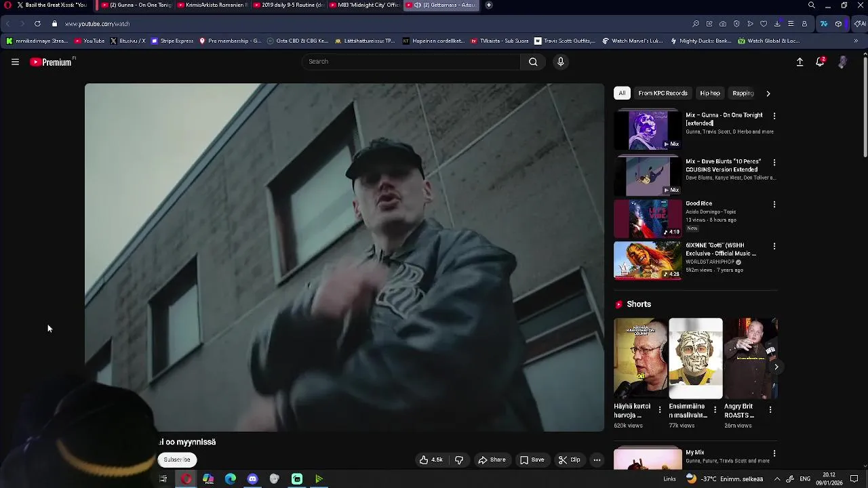Go to YouTube Premium home logo
Screen dimensions: 868x488
[x=52, y=62]
